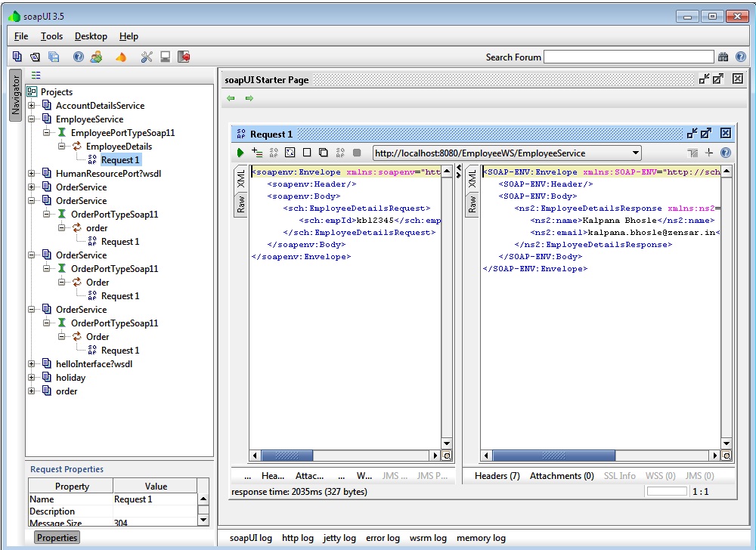This screenshot has height=550, width=756.
Task: Click the Save All Projects toolbar icon
Action: (54, 57)
